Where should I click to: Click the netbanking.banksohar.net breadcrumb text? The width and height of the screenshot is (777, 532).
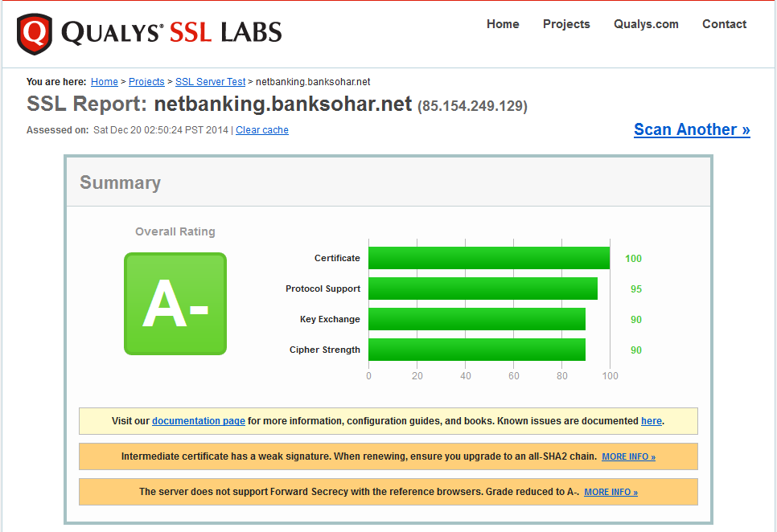(313, 82)
